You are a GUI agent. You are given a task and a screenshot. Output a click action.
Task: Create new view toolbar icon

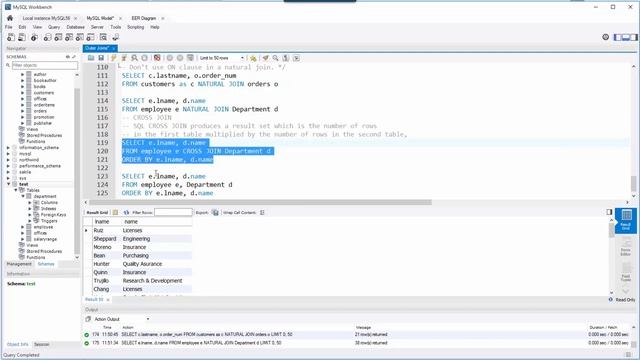69,37
